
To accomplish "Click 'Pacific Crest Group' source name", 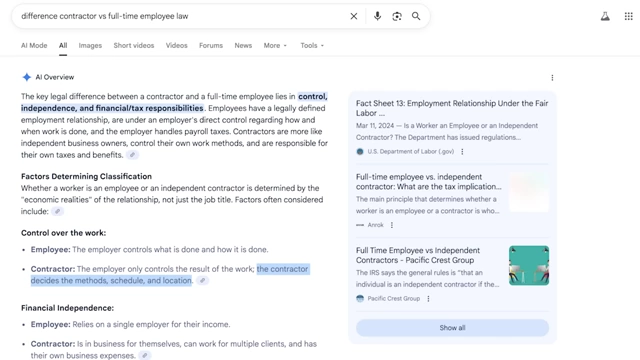I will (x=394, y=298).
